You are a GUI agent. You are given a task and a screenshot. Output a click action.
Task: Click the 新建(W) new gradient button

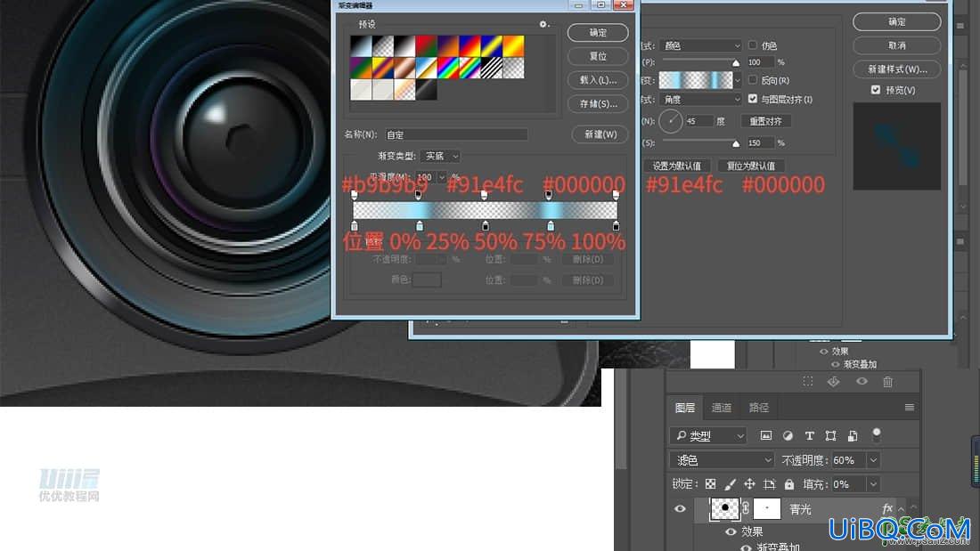click(x=600, y=134)
